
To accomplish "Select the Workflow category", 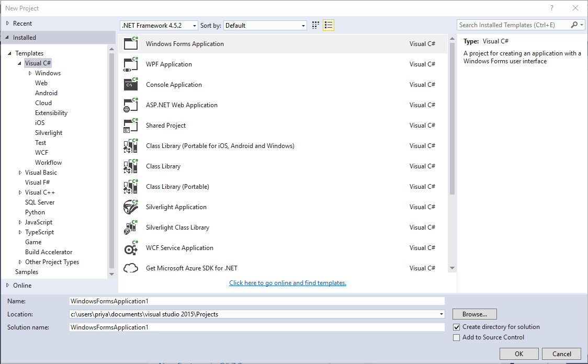I will (x=48, y=162).
